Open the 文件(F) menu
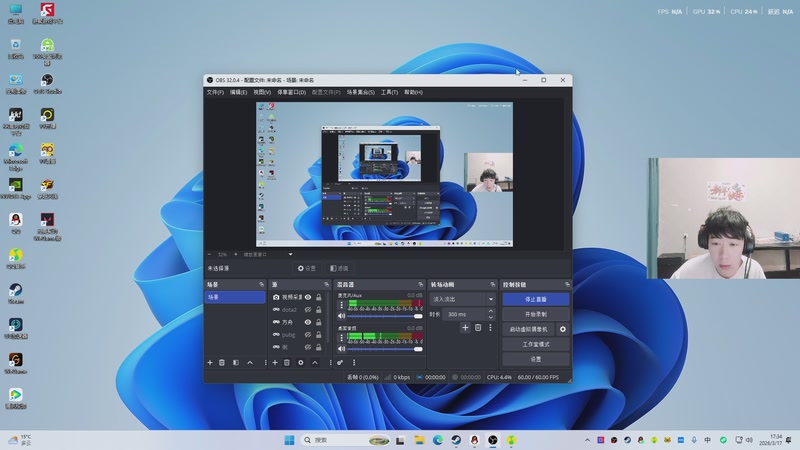 pyautogui.click(x=214, y=92)
